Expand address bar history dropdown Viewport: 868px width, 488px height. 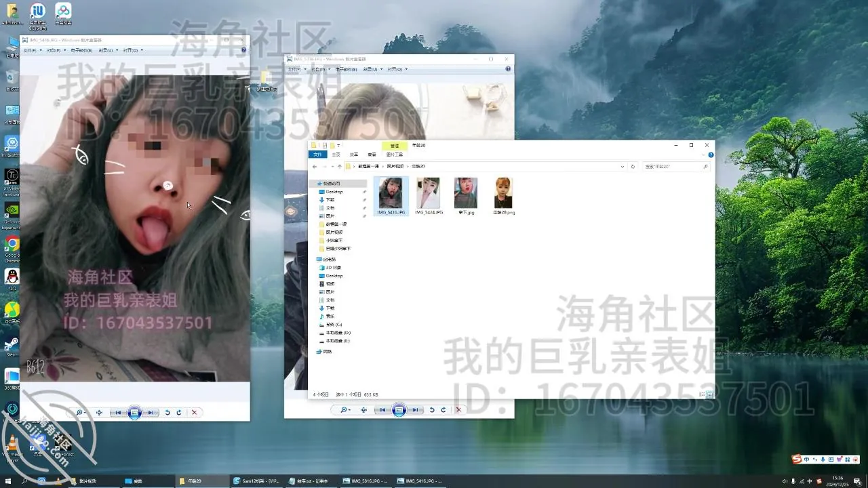pyautogui.click(x=623, y=166)
